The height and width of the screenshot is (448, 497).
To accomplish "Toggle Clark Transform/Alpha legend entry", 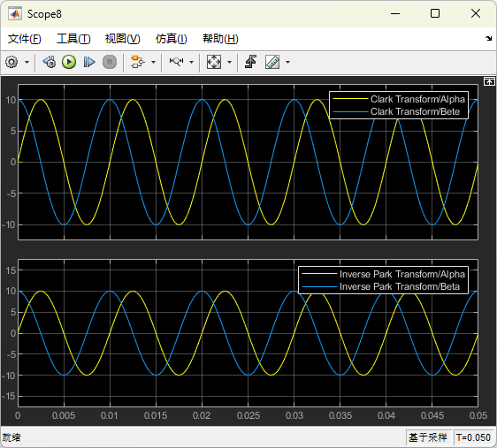I will click(x=417, y=99).
